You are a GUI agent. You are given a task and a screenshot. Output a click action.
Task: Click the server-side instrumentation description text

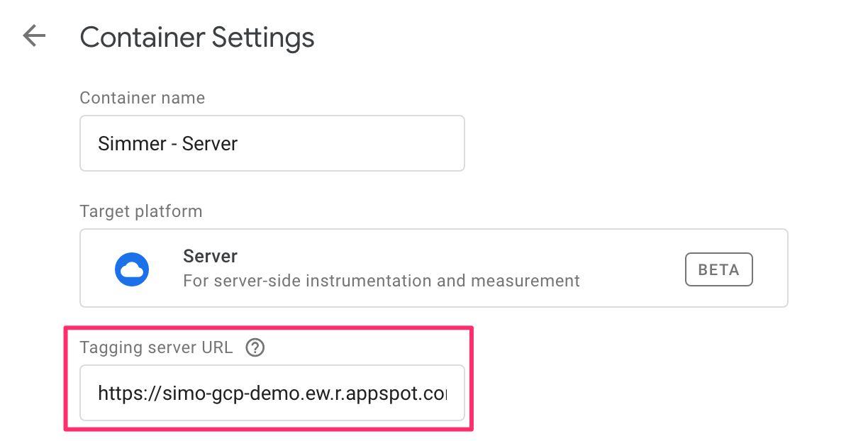pyautogui.click(x=382, y=281)
